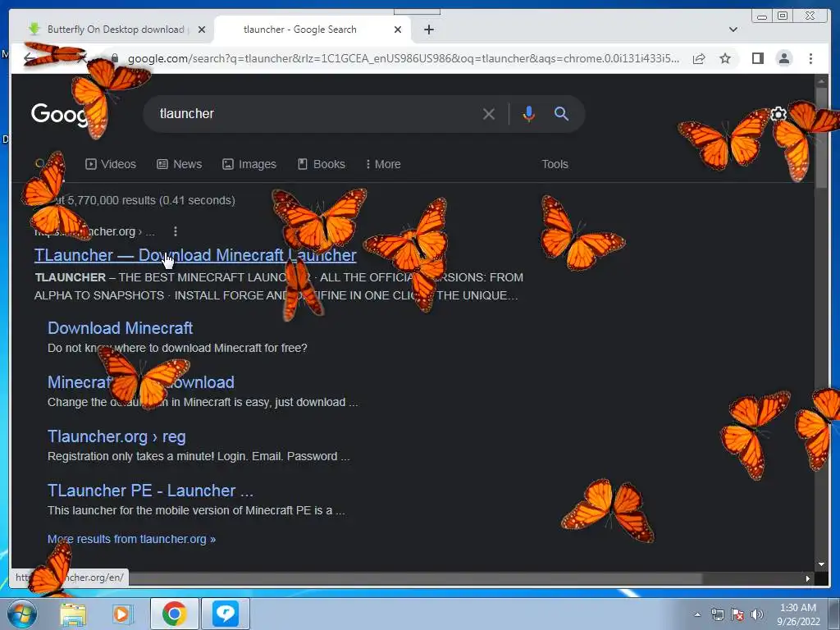Open TLauncher PE - Launcher sitelink

(151, 491)
